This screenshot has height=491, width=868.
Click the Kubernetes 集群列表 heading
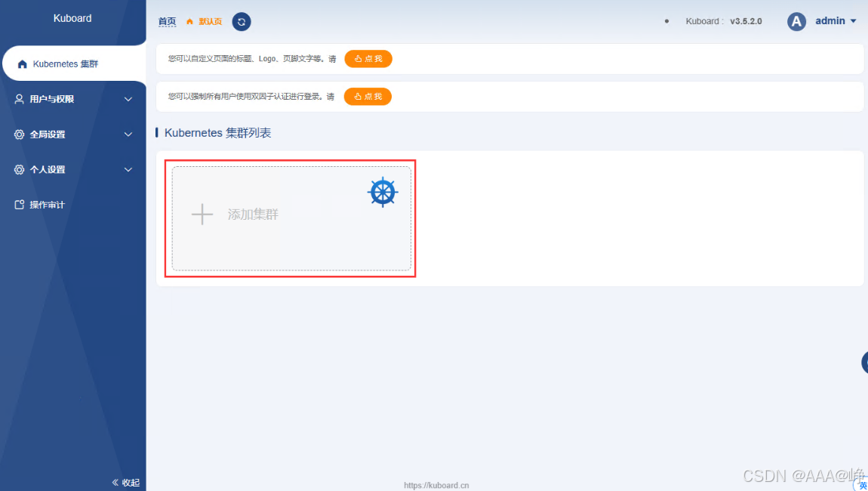(x=217, y=133)
